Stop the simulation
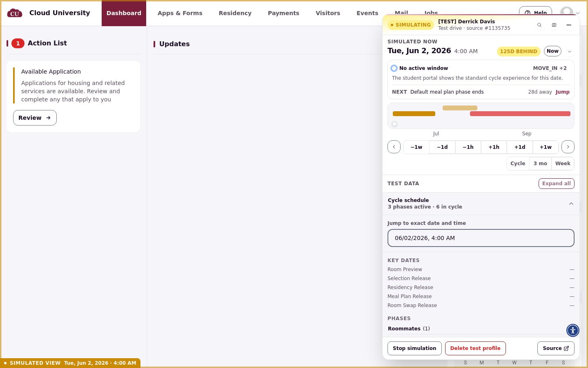The width and height of the screenshot is (588, 368). (x=414, y=348)
